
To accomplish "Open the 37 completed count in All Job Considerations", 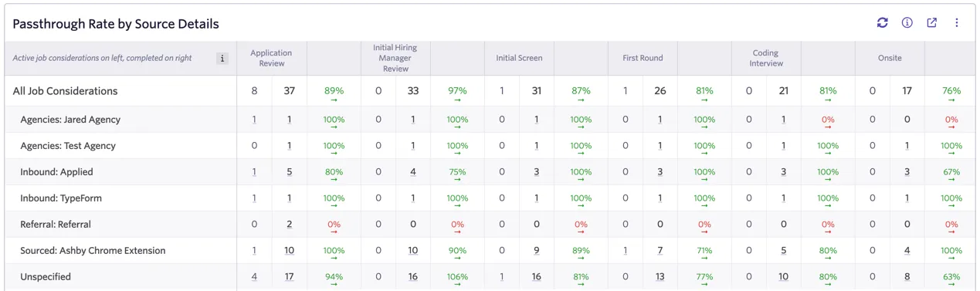I will click(x=289, y=91).
